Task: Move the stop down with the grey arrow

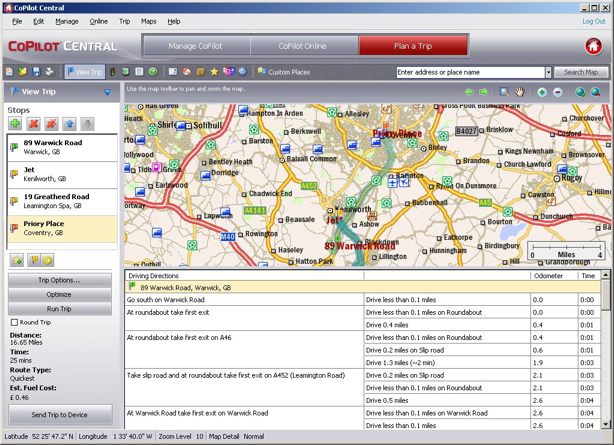Action: pos(88,124)
